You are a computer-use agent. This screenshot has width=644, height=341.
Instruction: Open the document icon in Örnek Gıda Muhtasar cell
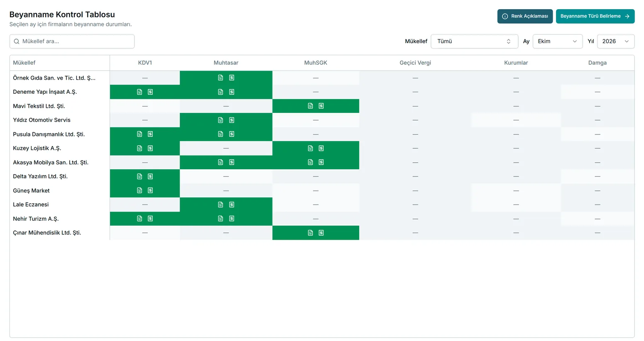click(x=220, y=78)
